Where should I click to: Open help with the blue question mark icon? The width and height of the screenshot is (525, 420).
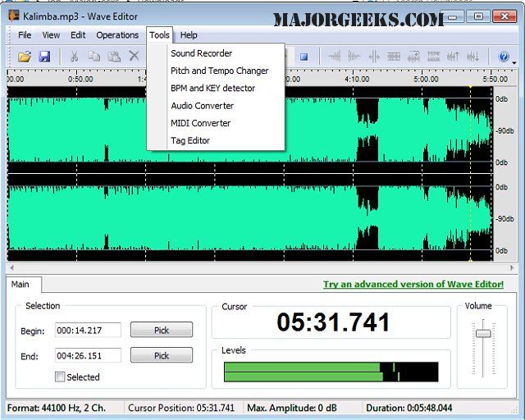click(x=503, y=57)
